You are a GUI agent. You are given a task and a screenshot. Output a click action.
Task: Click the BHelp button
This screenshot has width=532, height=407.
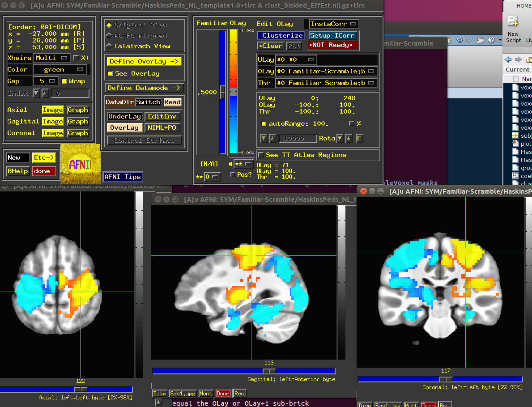click(x=18, y=171)
